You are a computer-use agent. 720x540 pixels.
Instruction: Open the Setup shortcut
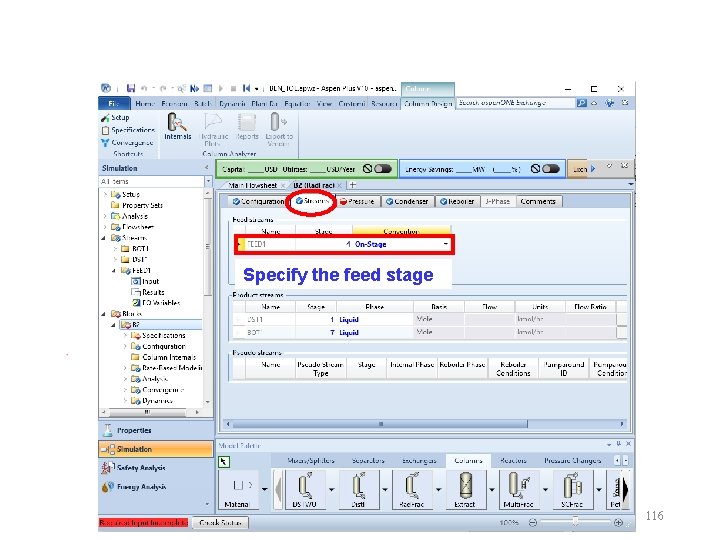115,118
